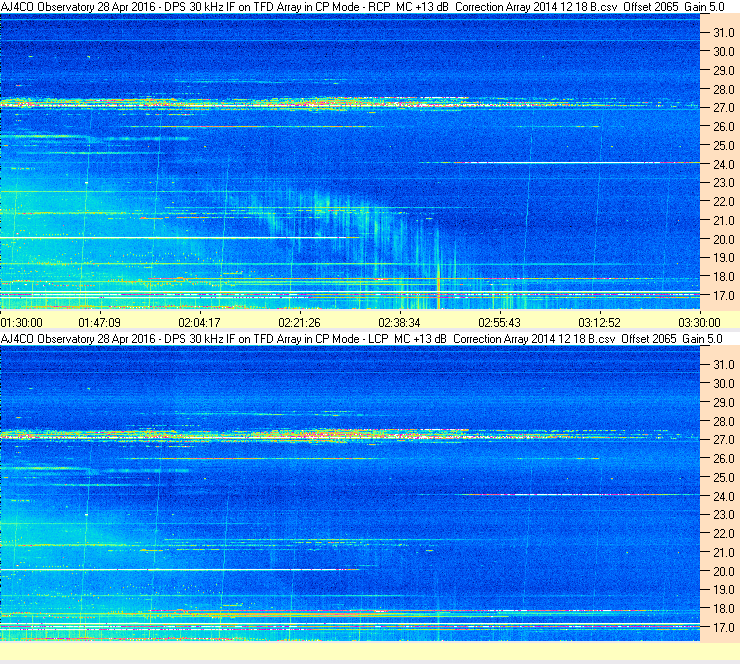The height and width of the screenshot is (664, 740).
Task: Select the 17.0 frequency label on LCP chart
Action: pyautogui.click(x=723, y=627)
